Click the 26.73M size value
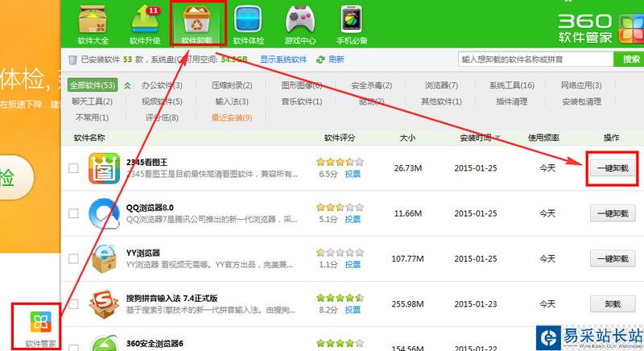The height and width of the screenshot is (351, 644). (408, 168)
